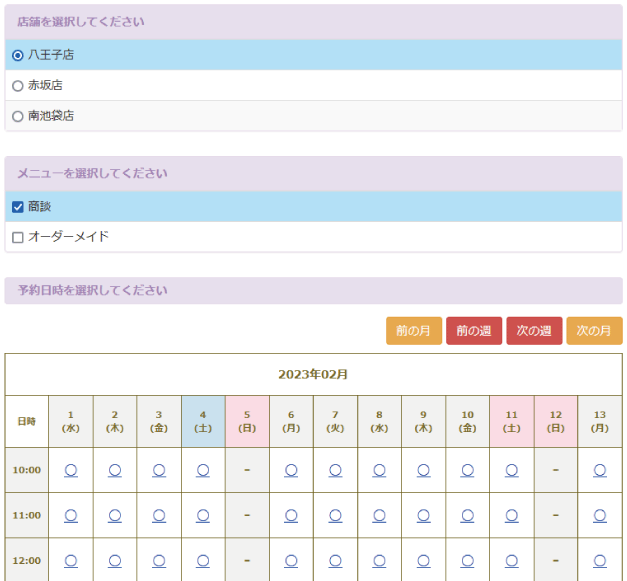
Task: Click the 前の週 button
Action: coord(474,331)
